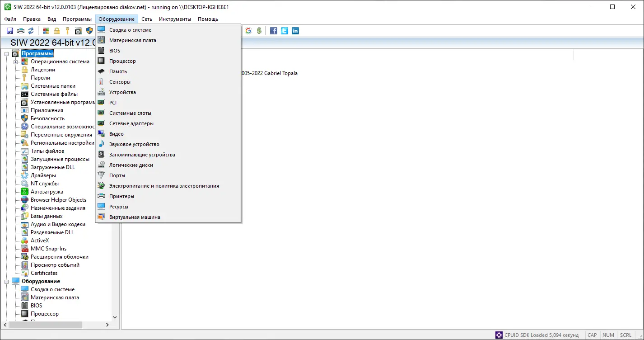644x340 pixels.
Task: Select Системные файлы in the tree
Action: coord(54,94)
